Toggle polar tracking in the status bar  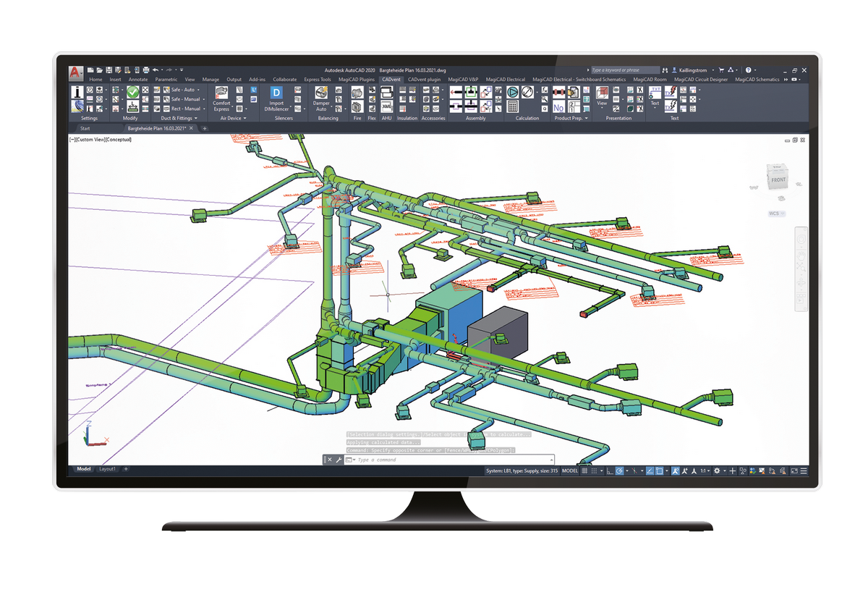(619, 470)
